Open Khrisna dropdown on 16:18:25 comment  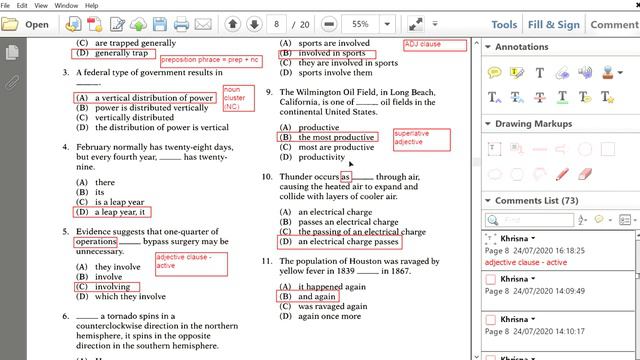[x=533, y=238]
